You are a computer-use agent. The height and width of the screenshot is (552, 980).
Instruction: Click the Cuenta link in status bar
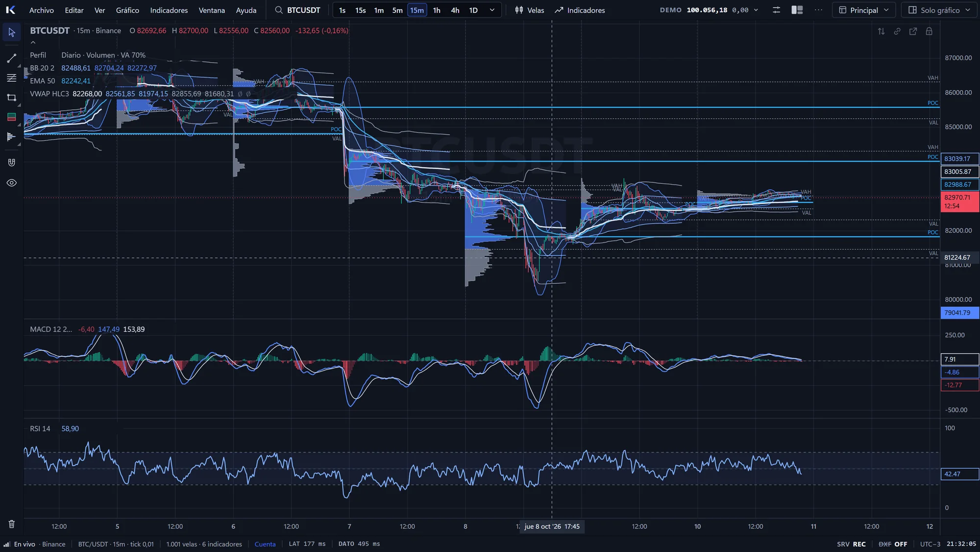pos(265,544)
